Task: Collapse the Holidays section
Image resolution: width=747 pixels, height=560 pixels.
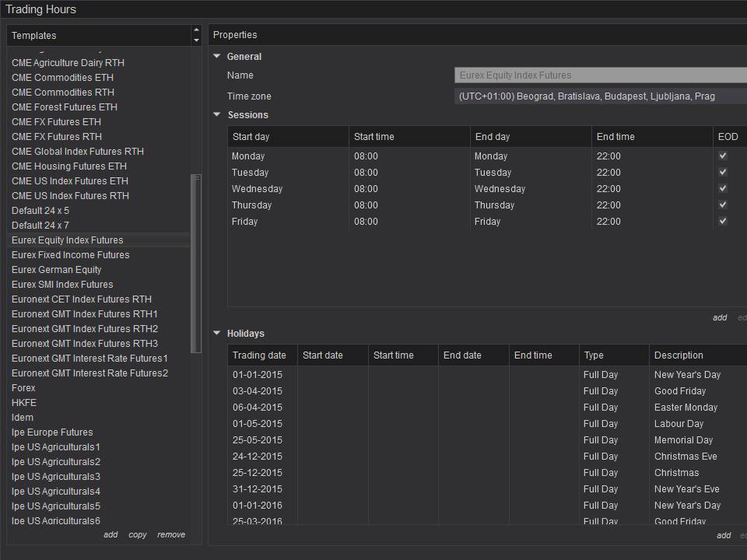Action: point(217,334)
